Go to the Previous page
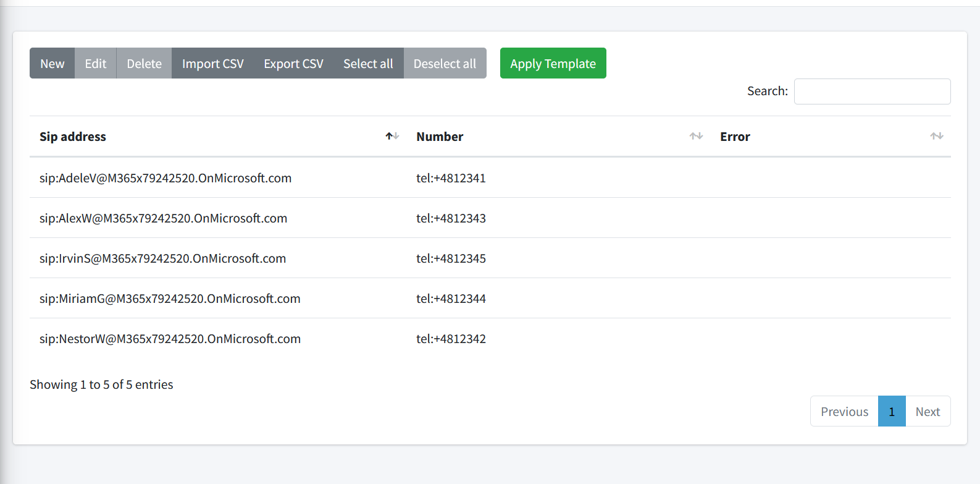 click(x=844, y=412)
